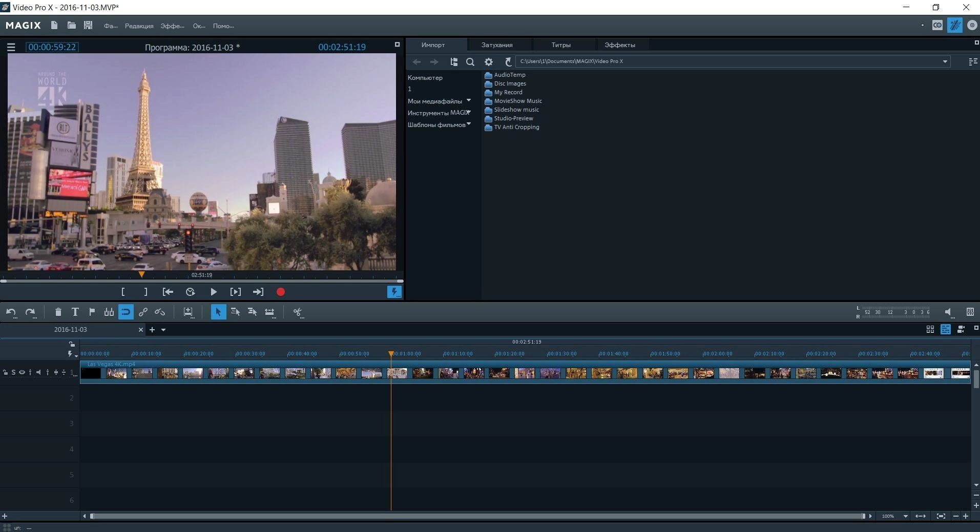The width and height of the screenshot is (980, 532).
Task: Select the all-tracks mouse mode tool
Action: (252, 312)
